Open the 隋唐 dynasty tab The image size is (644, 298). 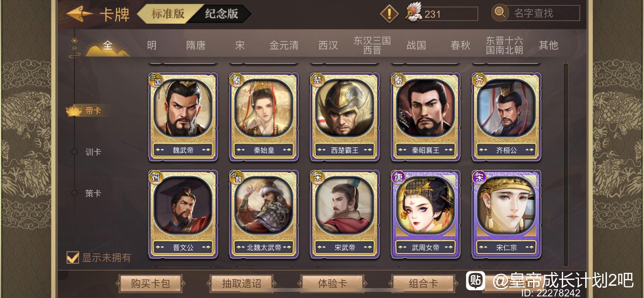(196, 45)
